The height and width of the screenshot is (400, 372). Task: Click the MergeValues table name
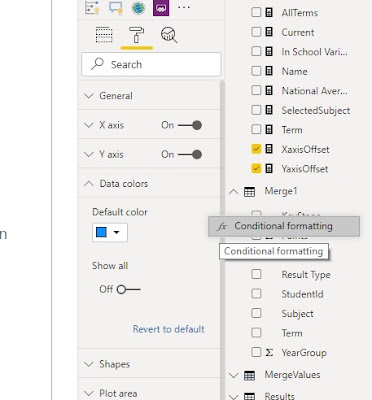point(292,375)
